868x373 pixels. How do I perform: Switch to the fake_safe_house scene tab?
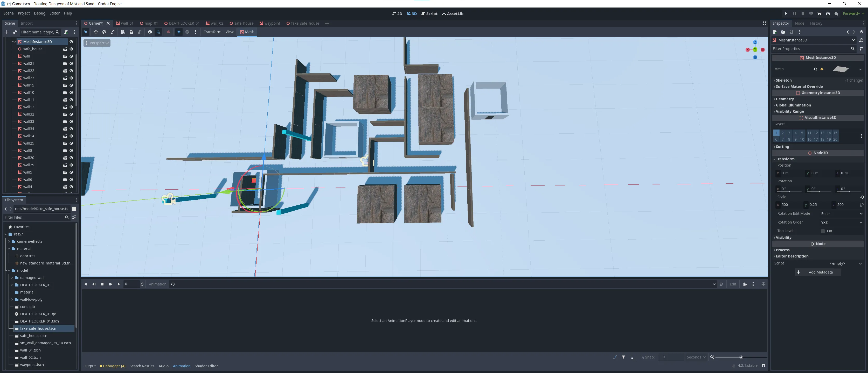pos(303,23)
